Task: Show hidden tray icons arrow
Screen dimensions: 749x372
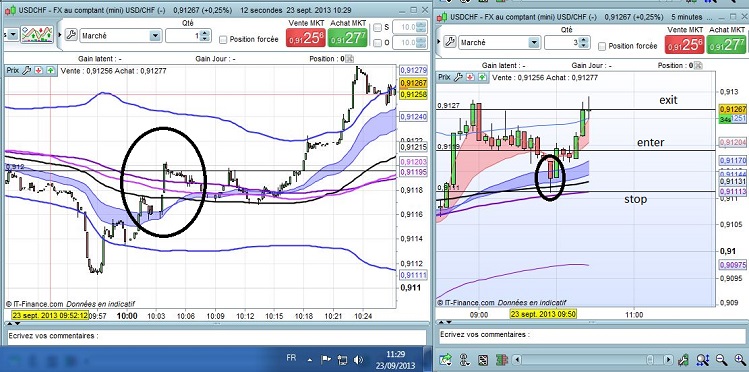Action: point(310,360)
